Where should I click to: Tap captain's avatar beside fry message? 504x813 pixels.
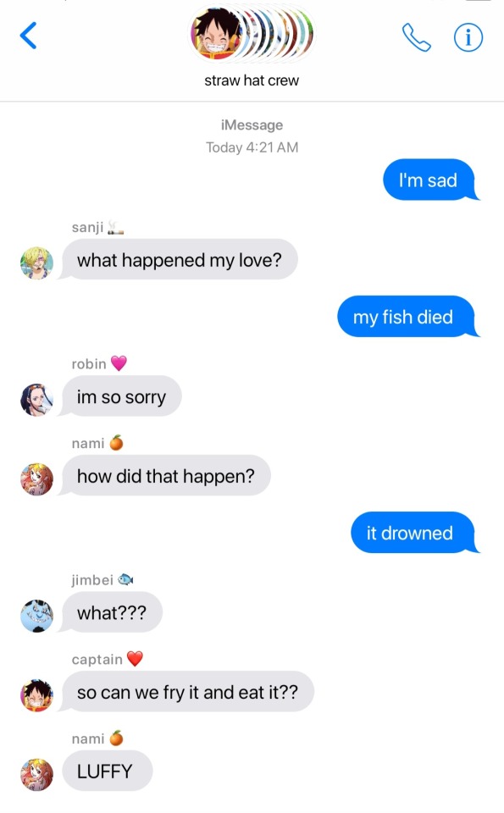[36, 694]
